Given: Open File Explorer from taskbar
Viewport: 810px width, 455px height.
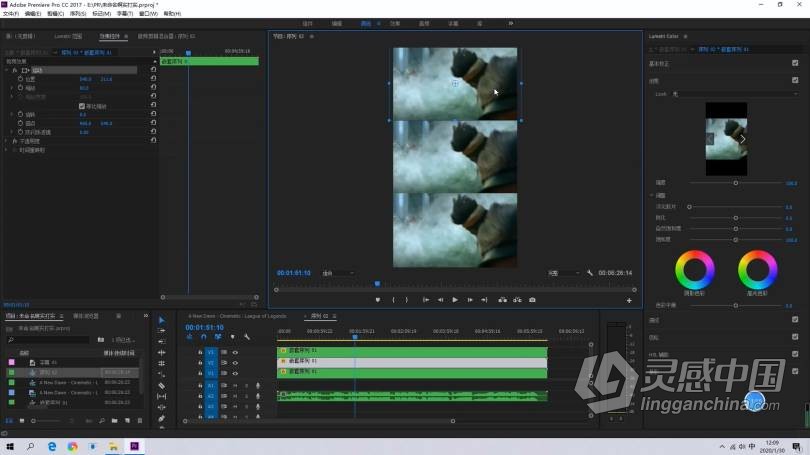Looking at the screenshot, I should coord(113,446).
